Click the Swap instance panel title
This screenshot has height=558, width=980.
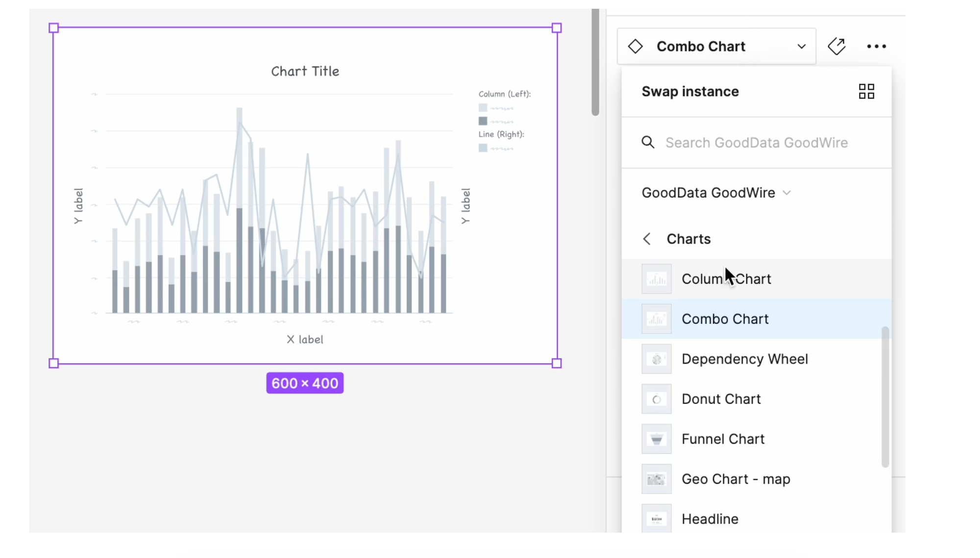click(x=690, y=92)
